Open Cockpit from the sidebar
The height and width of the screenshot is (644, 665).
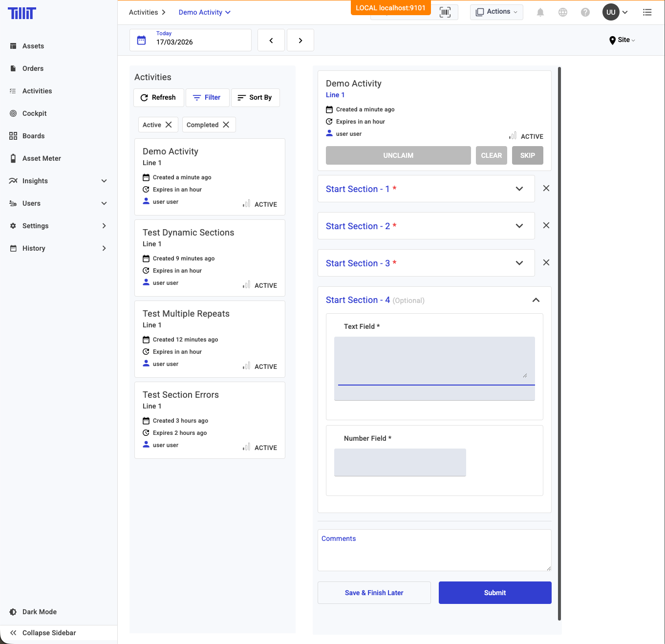click(34, 113)
